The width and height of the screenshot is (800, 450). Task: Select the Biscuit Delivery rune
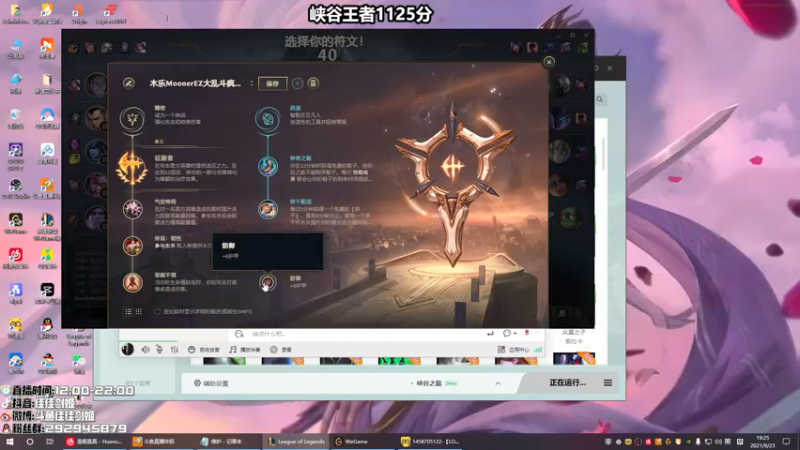tap(267, 209)
